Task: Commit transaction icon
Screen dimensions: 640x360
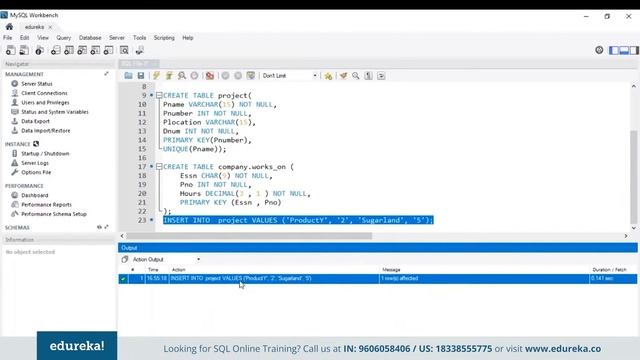Action: pos(225,76)
